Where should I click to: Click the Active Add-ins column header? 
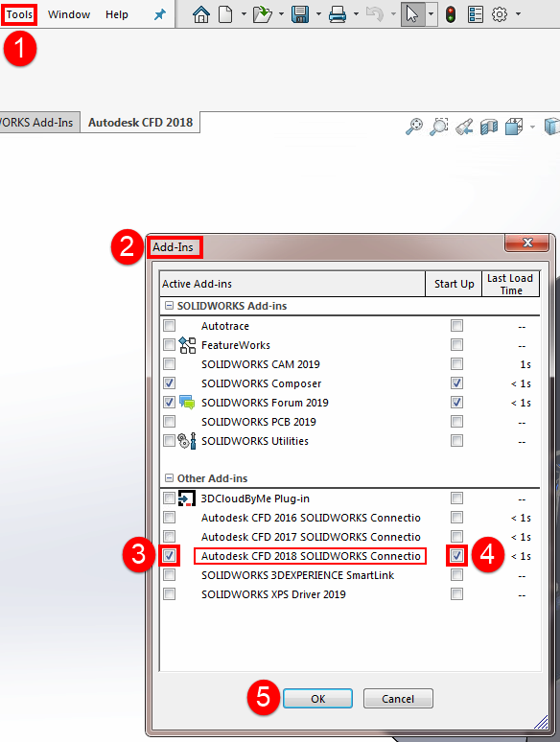[292, 284]
